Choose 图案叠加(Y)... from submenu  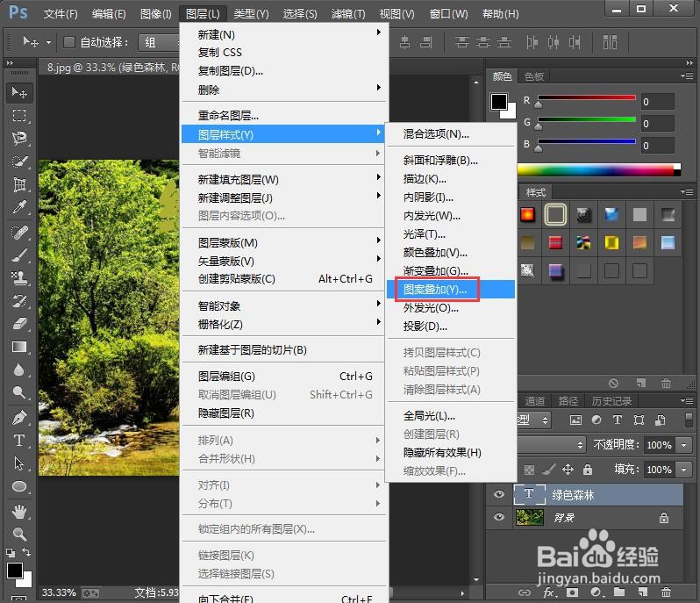click(451, 290)
